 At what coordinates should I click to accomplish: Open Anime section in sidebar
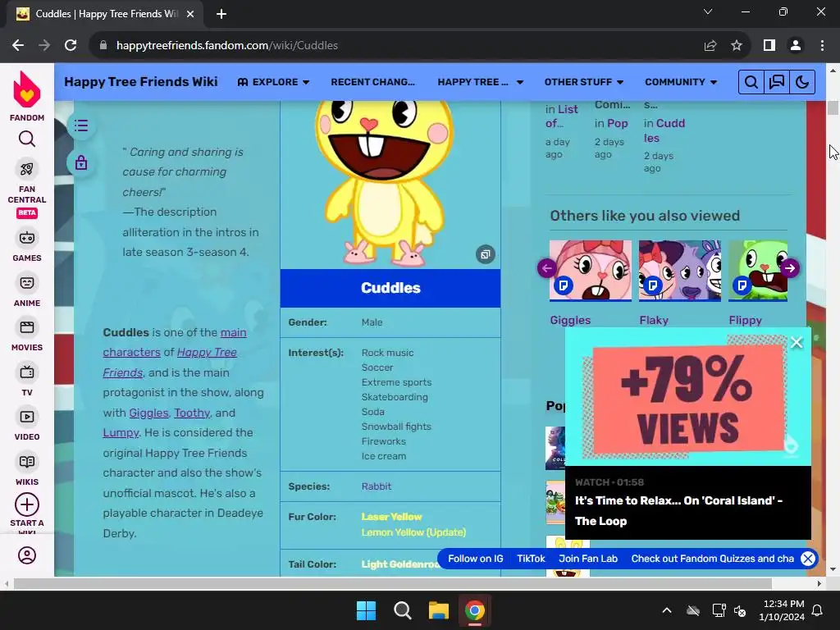[x=27, y=290]
